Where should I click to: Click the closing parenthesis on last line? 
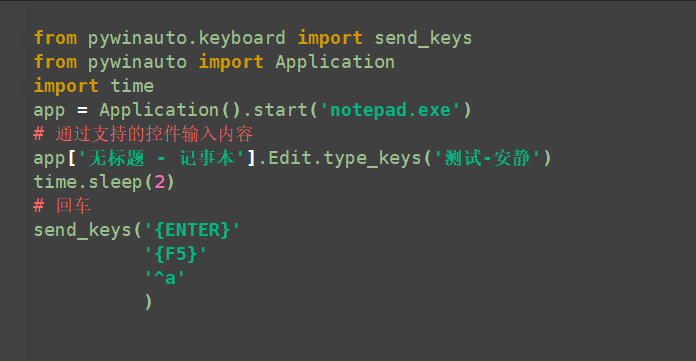[x=148, y=302]
